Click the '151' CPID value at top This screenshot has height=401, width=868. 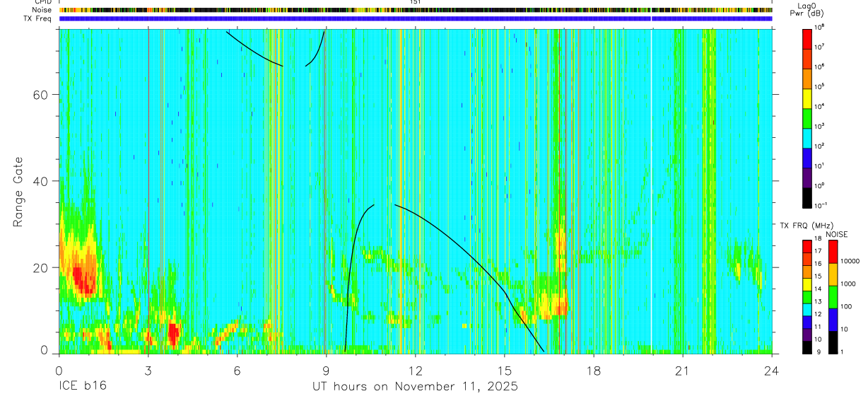pos(415,3)
